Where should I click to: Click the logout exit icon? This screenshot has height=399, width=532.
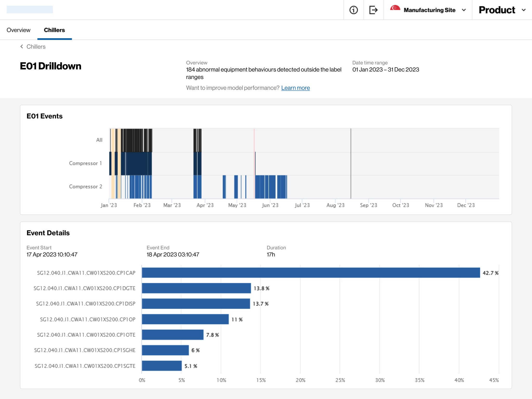pos(373,10)
